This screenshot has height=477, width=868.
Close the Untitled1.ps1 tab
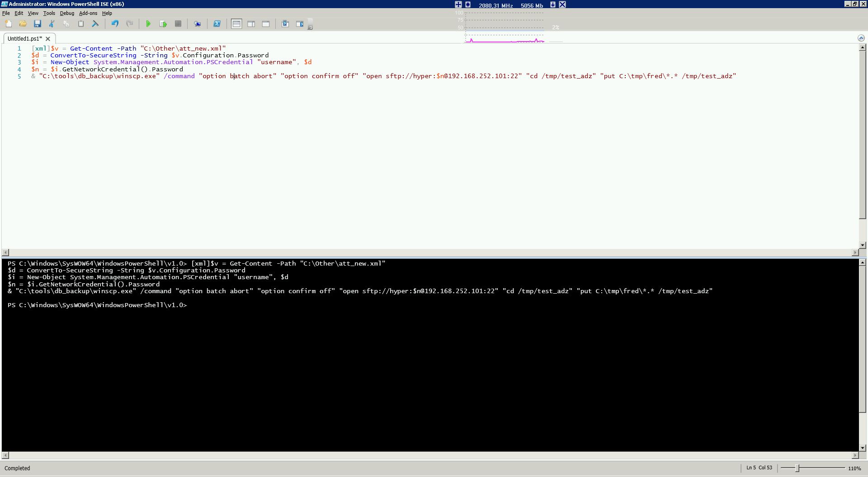coord(48,39)
